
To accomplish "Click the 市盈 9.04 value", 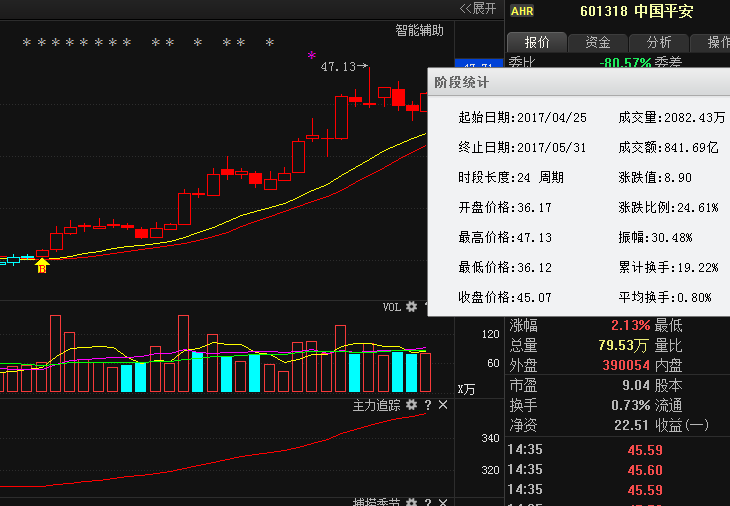I will [635, 385].
